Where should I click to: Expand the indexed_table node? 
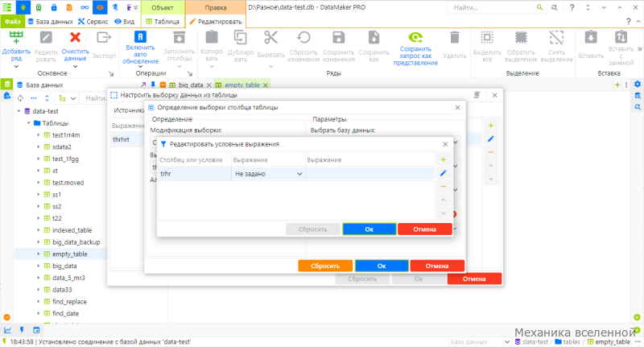coord(38,230)
